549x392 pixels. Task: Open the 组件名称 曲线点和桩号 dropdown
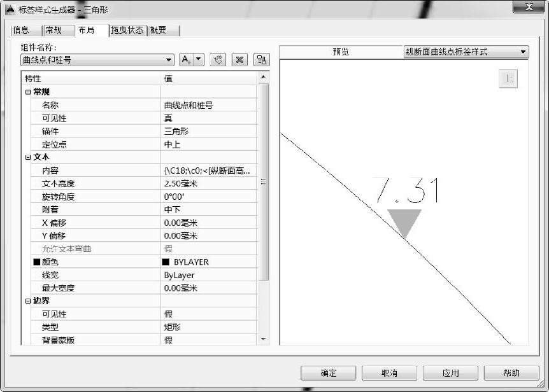pyautogui.click(x=97, y=60)
